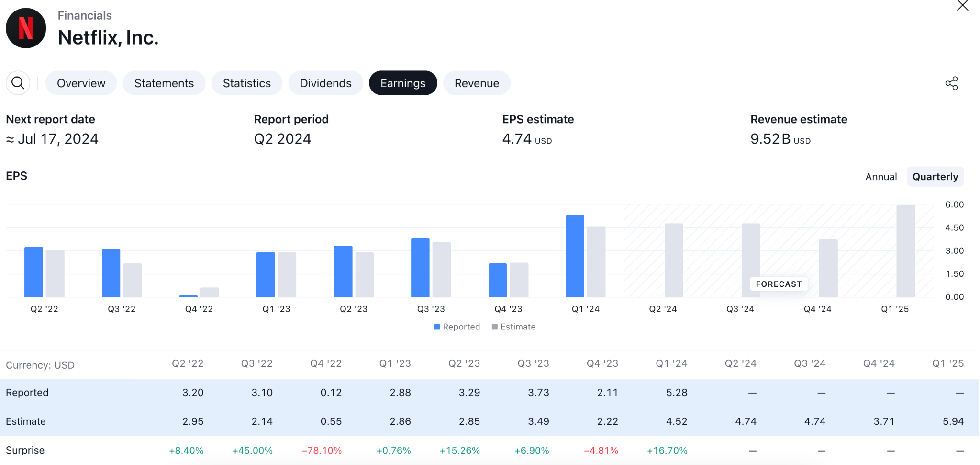Select the Quarterly view toggle

(935, 177)
